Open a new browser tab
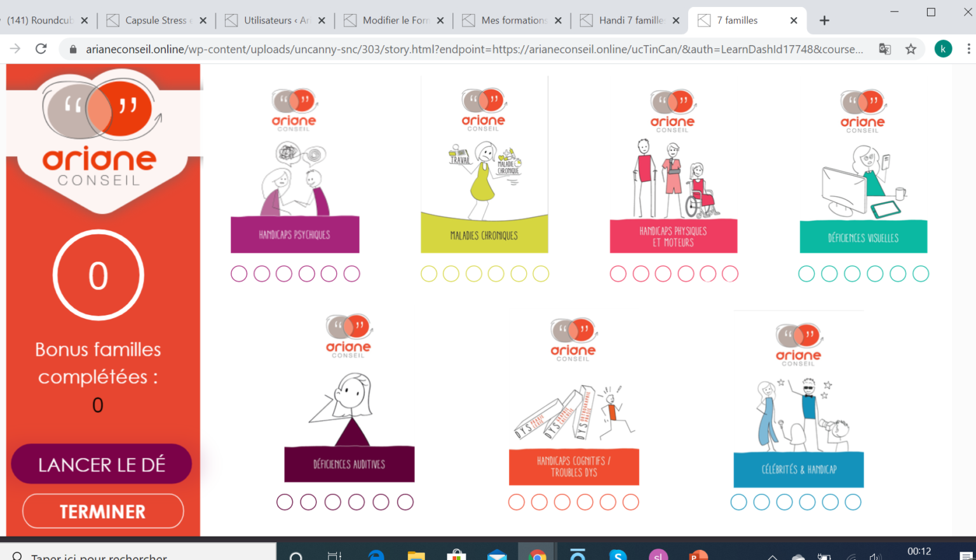Screen dimensions: 976x560 pos(824,20)
